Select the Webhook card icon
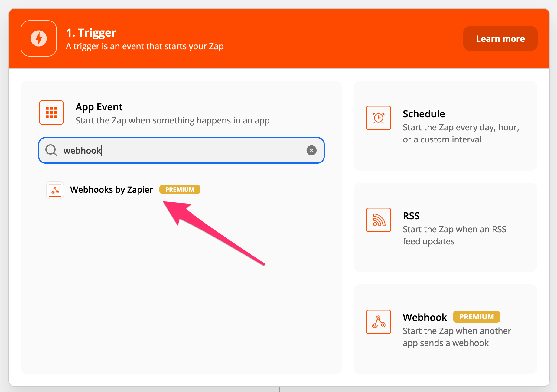The image size is (557, 392). (378, 322)
